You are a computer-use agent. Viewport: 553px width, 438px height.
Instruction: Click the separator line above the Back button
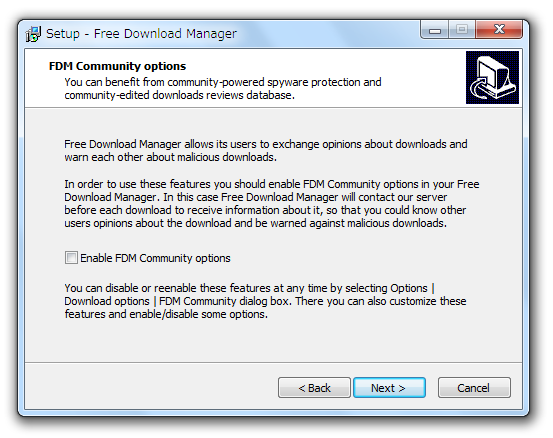point(273,362)
